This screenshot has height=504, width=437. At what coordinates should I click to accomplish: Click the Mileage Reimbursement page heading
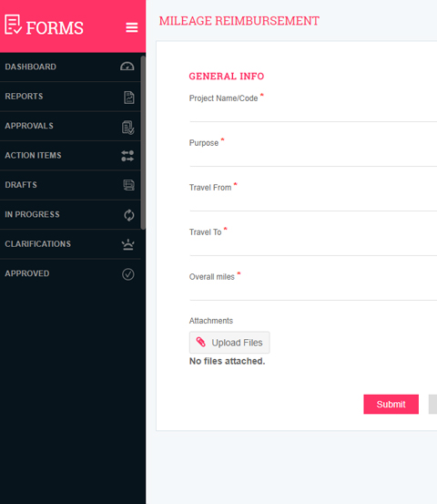tap(239, 21)
